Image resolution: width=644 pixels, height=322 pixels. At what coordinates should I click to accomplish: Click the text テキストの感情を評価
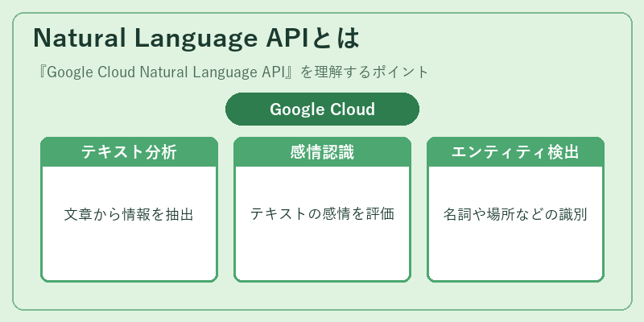coord(323,214)
